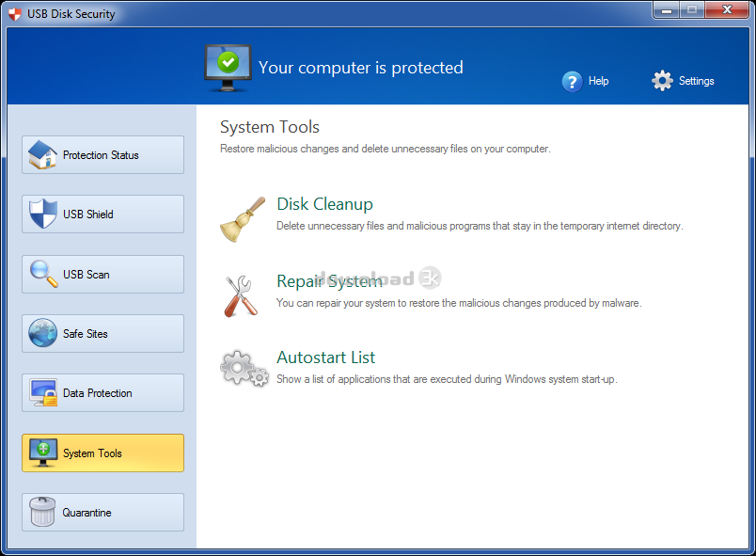
Task: Open the Protection Status section
Action: pos(102,155)
